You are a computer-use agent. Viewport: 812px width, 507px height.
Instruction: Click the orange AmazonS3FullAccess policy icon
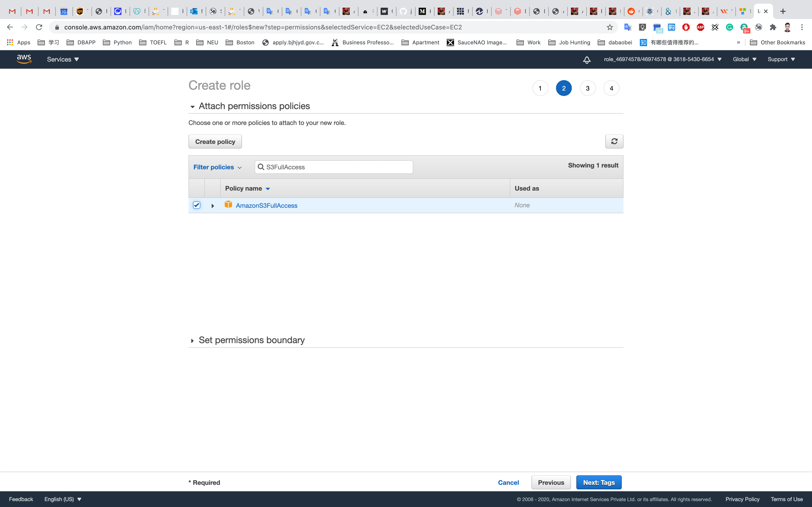tap(228, 205)
